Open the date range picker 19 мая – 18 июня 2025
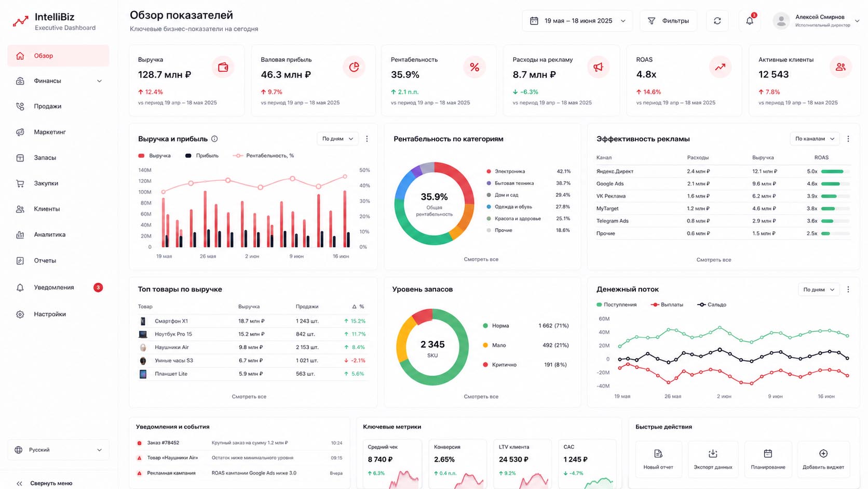The image size is (868, 489). (577, 21)
